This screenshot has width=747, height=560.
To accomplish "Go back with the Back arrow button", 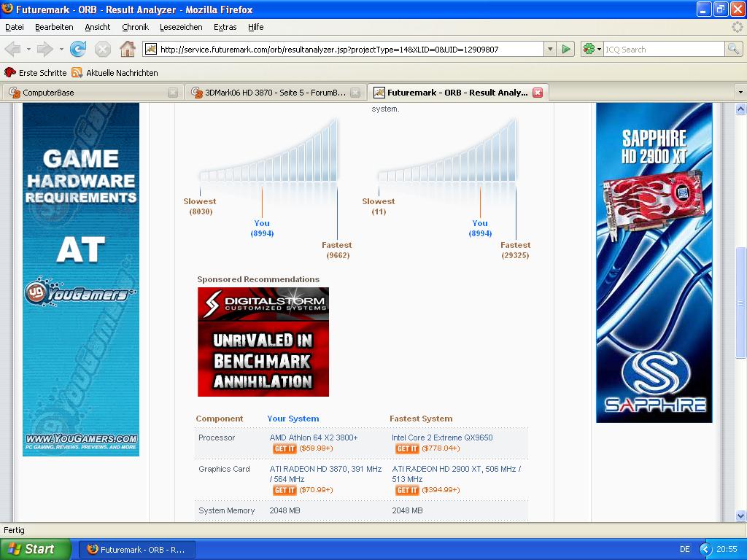I will point(13,49).
